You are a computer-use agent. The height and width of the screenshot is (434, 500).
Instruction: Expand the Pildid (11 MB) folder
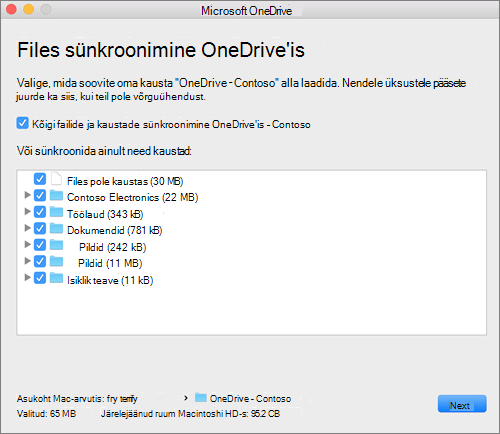pos(27,261)
